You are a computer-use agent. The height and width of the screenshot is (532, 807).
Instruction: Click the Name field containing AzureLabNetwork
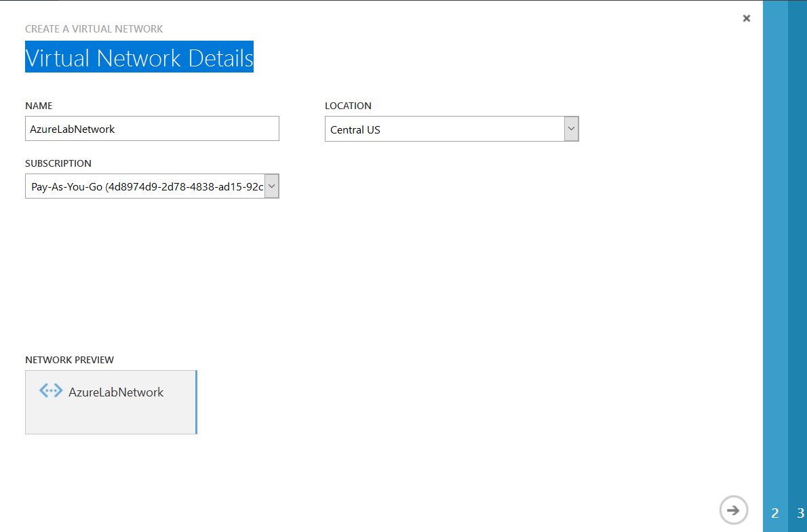click(152, 129)
